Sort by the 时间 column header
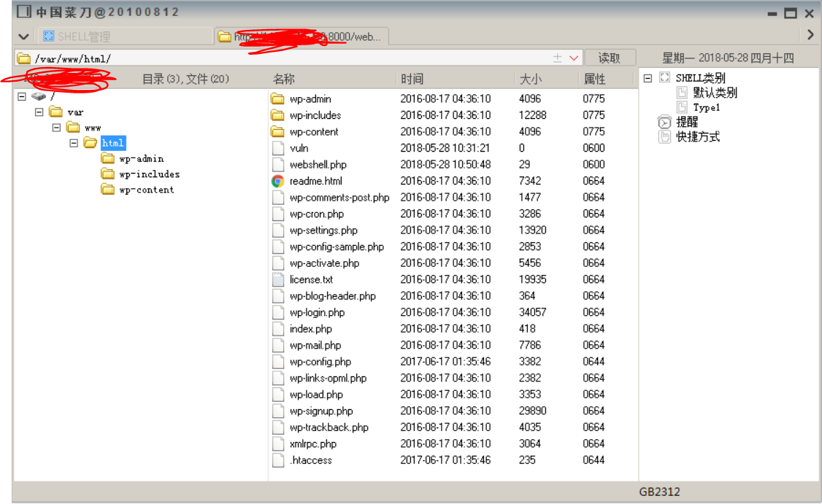Image resolution: width=822 pixels, height=504 pixels. pyautogui.click(x=412, y=79)
